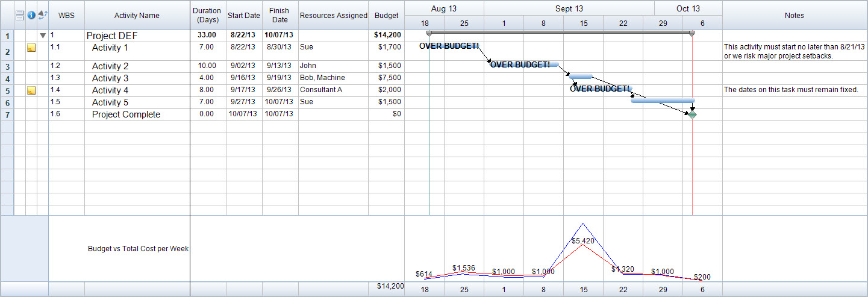
Task: Select the Activity 5 Gantt bar
Action: 663,101
